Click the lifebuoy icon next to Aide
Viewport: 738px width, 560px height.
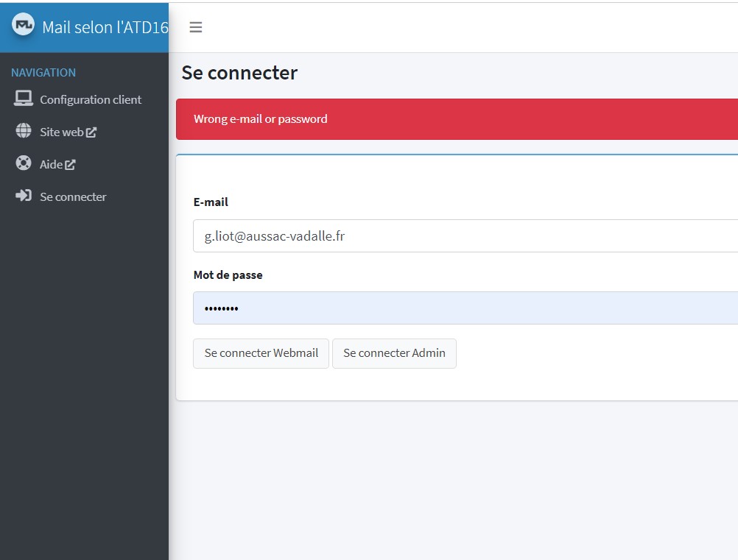point(24,163)
